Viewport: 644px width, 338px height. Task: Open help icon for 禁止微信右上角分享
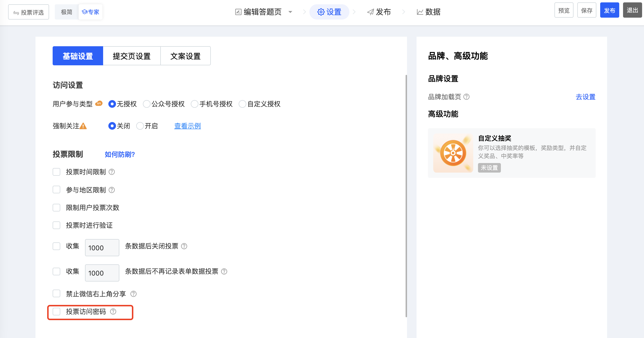click(x=134, y=294)
